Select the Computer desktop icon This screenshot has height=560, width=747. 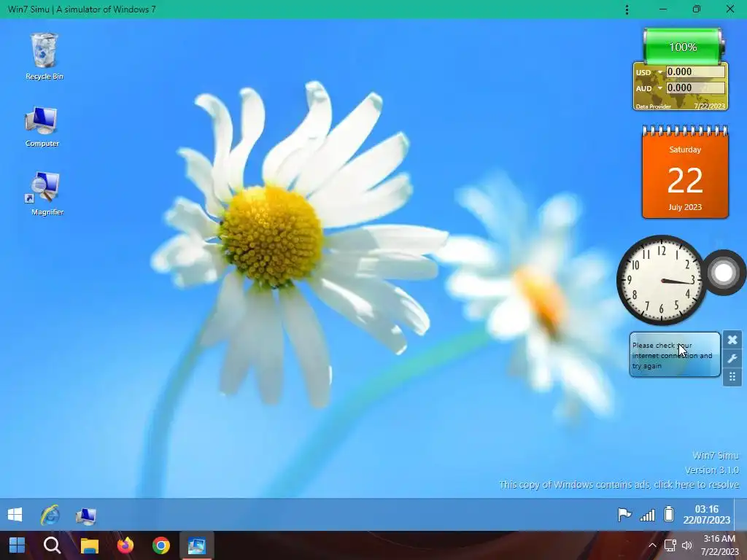click(x=42, y=127)
